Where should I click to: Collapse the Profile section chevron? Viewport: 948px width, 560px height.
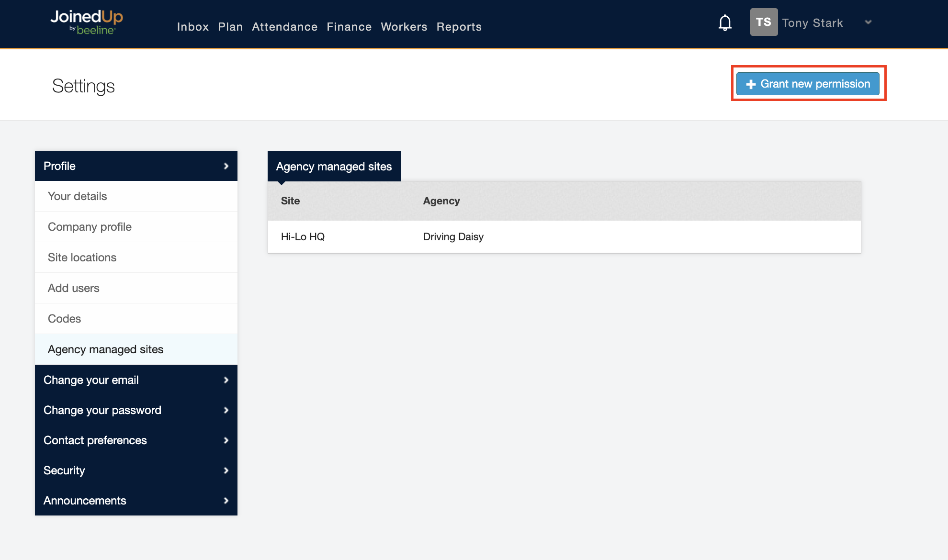(226, 166)
